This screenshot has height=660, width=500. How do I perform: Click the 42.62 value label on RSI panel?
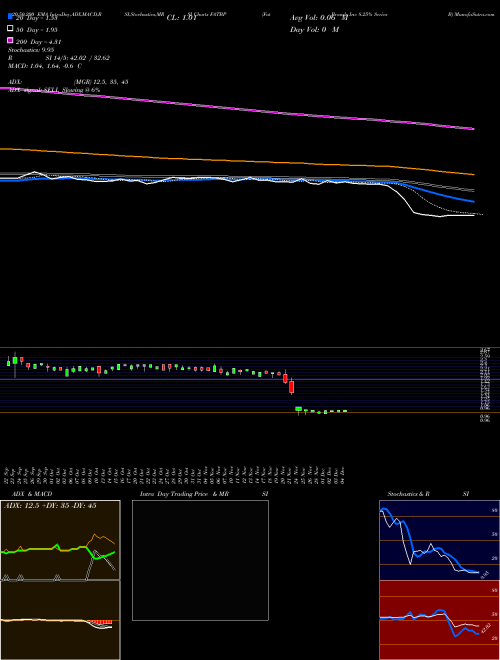(x=485, y=628)
